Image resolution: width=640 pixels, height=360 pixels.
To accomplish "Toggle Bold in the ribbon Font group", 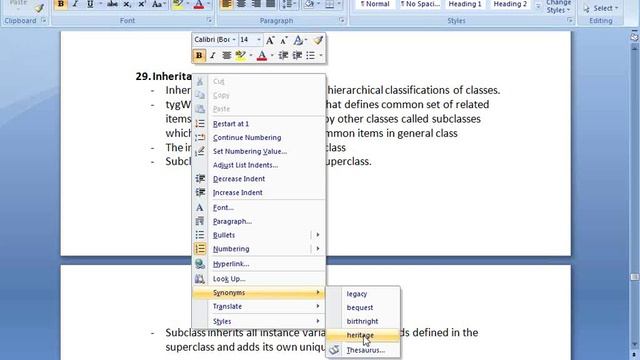I will pyautogui.click(x=60, y=4).
